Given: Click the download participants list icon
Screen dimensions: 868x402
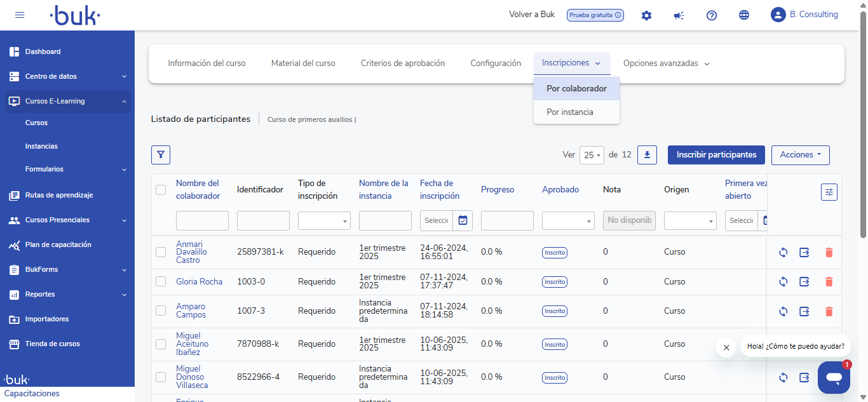Looking at the screenshot, I should [x=647, y=154].
